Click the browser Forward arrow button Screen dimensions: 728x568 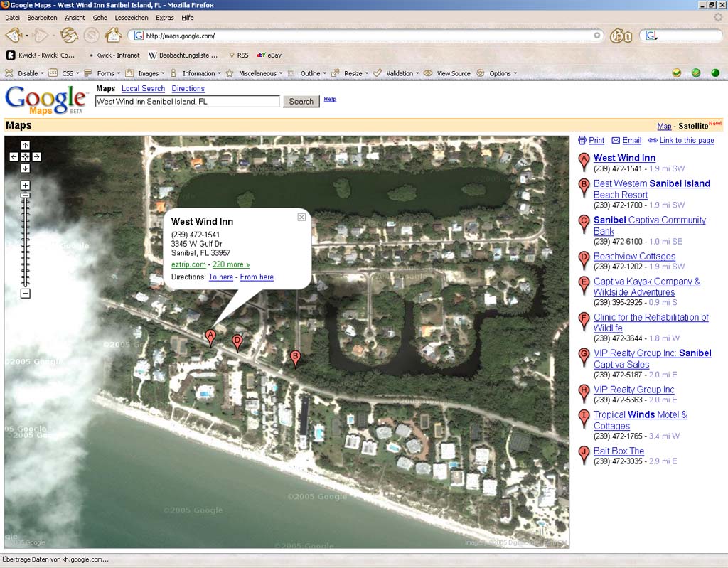tap(41, 36)
